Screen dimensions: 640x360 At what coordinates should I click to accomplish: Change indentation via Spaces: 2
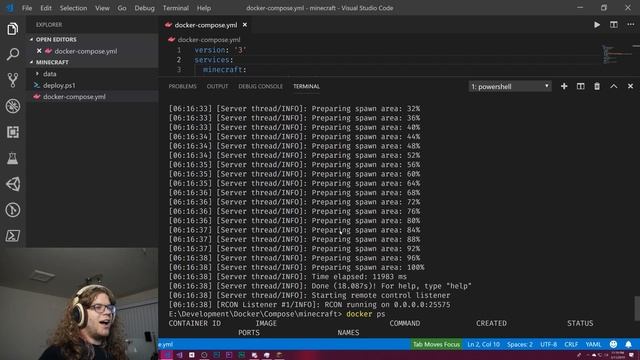click(520, 344)
